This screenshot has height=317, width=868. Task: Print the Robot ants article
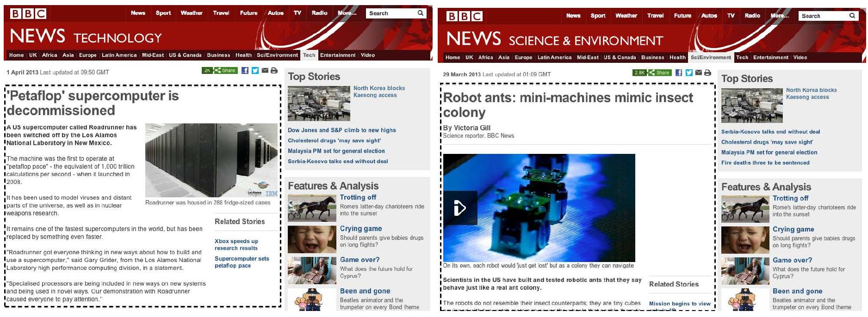pos(707,73)
